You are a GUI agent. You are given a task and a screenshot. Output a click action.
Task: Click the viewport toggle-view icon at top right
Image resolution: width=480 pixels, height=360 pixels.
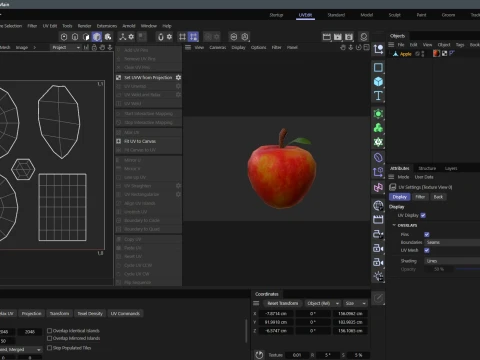pyautogui.click(x=366, y=47)
